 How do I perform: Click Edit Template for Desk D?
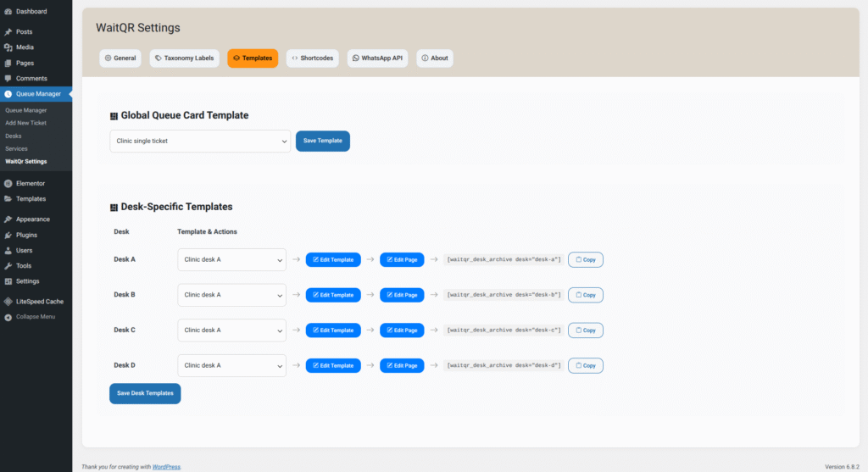(333, 366)
